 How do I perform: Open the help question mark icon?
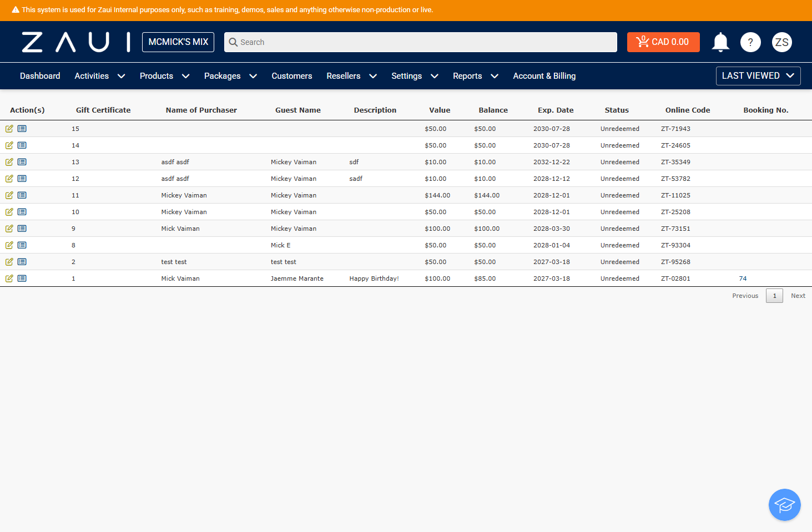750,42
